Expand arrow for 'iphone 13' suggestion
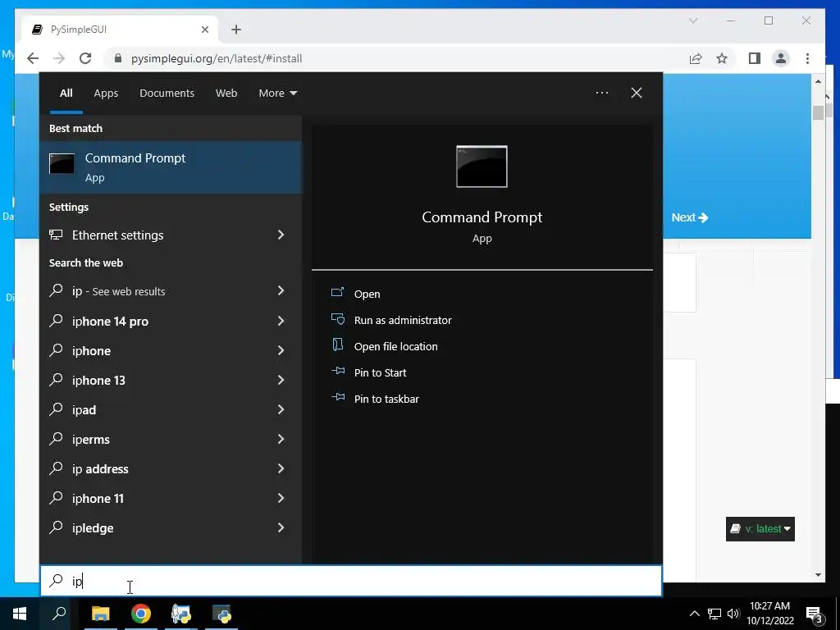The height and width of the screenshot is (630, 840). 281,380
